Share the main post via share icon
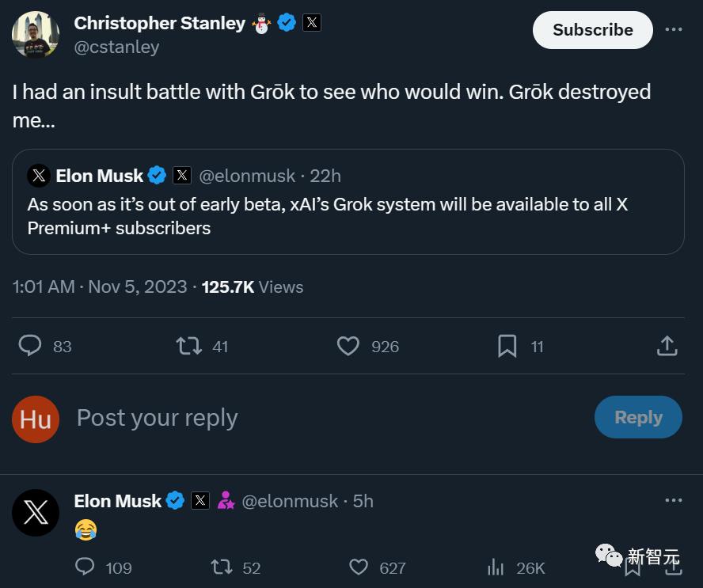 [667, 346]
